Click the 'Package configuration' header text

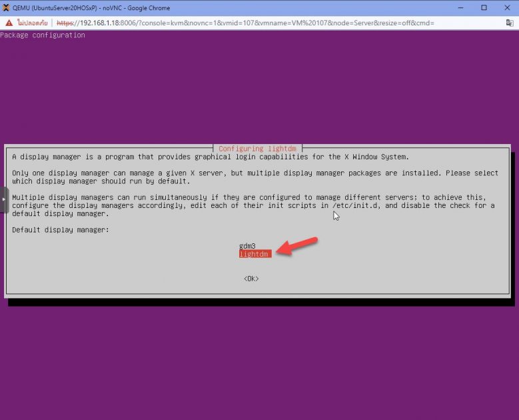point(43,35)
